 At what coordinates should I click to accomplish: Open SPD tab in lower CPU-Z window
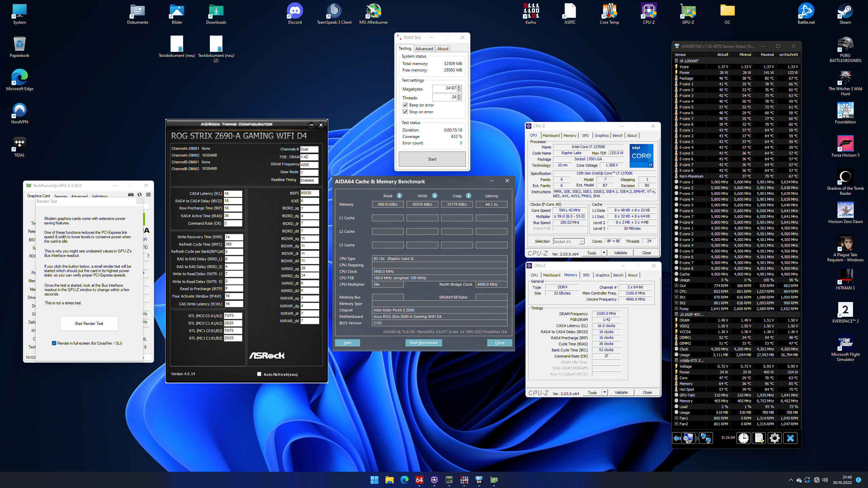[586, 275]
